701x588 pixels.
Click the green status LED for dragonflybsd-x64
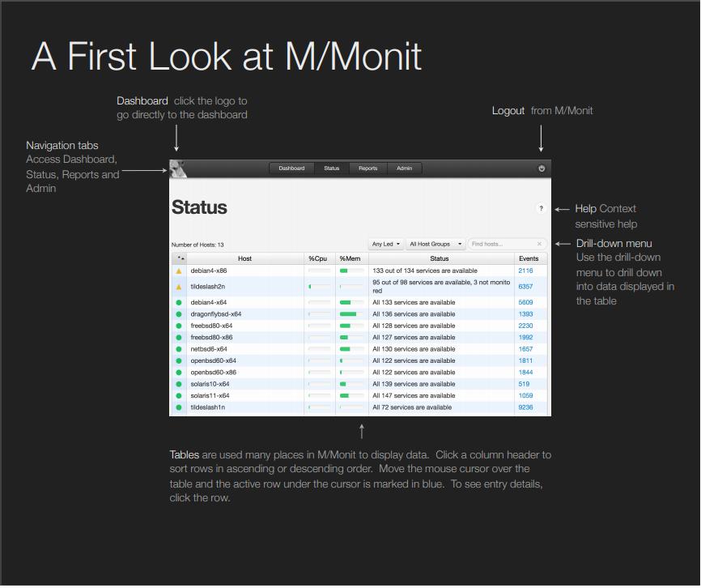(x=179, y=314)
